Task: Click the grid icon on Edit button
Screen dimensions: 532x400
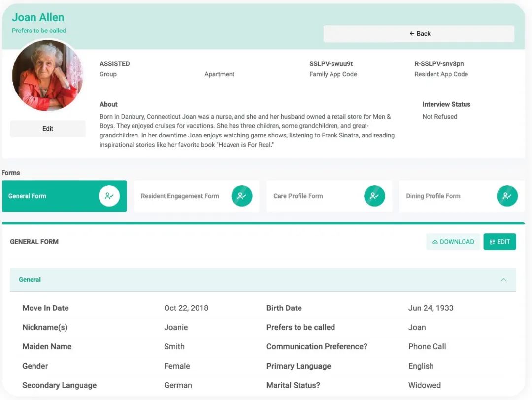Action: tap(492, 242)
